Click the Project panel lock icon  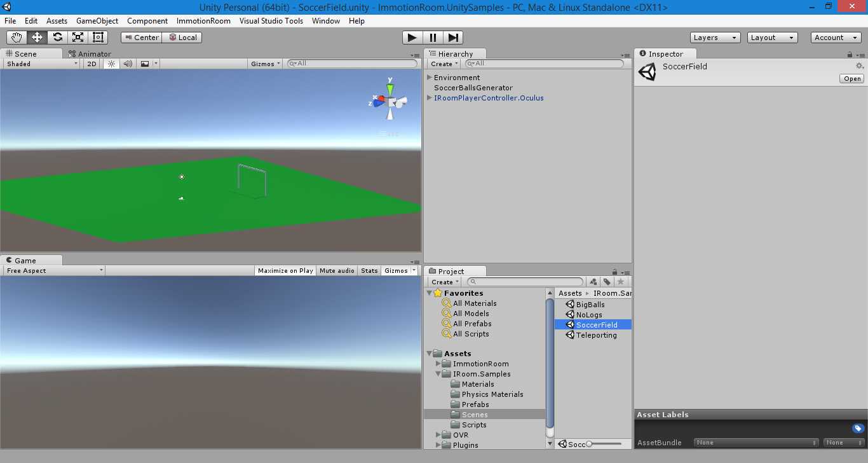pyautogui.click(x=614, y=272)
